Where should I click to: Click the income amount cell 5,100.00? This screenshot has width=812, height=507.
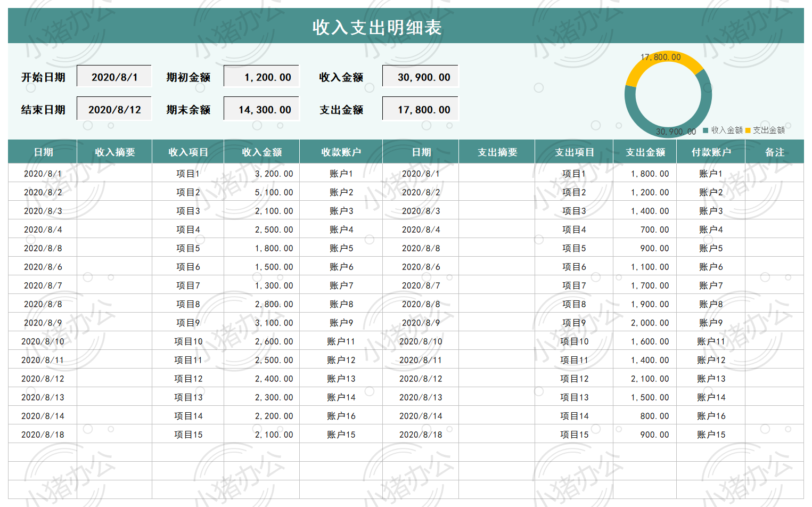261,192
